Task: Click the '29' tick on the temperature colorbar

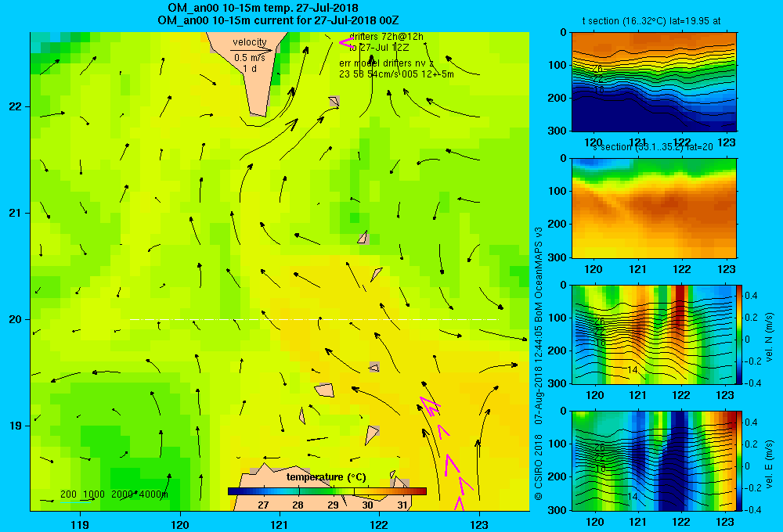Action: click(333, 505)
